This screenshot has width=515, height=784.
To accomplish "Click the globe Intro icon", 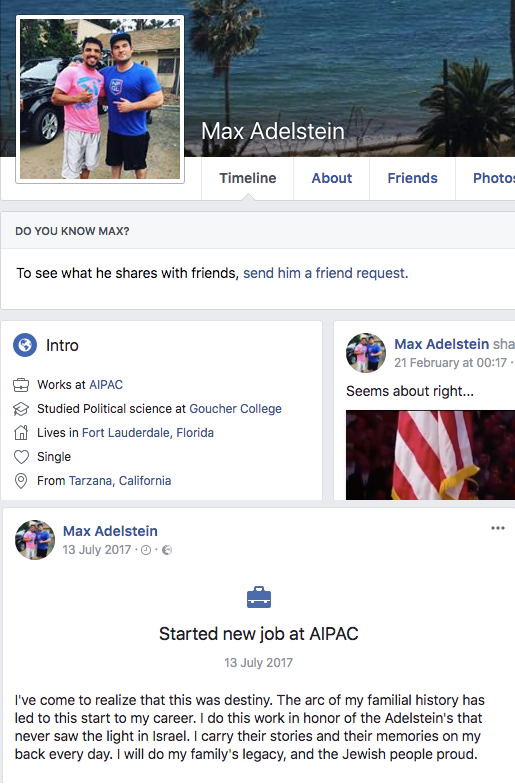I will (25, 345).
